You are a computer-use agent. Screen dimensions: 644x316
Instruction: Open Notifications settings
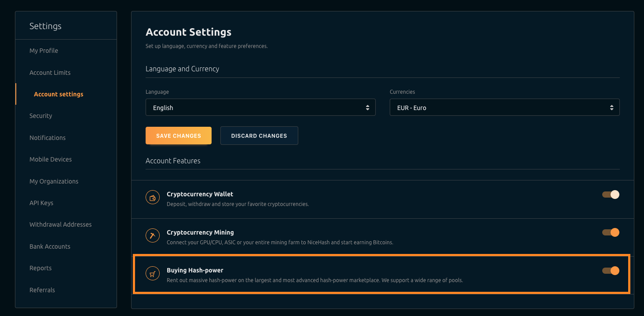pyautogui.click(x=48, y=138)
